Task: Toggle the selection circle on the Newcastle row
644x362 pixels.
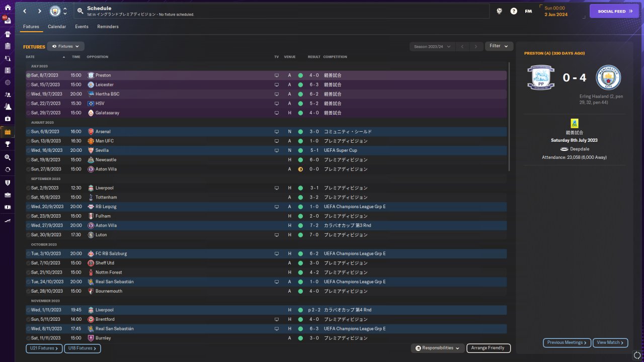Action: pos(28,160)
